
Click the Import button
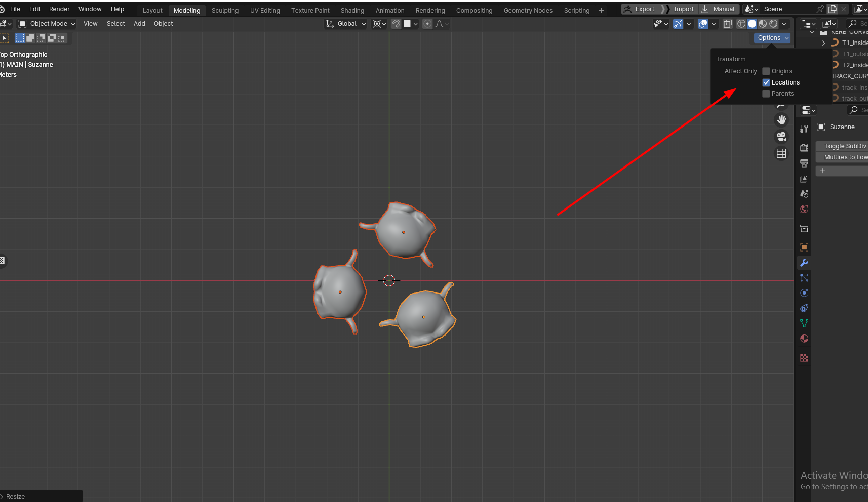[679, 9]
